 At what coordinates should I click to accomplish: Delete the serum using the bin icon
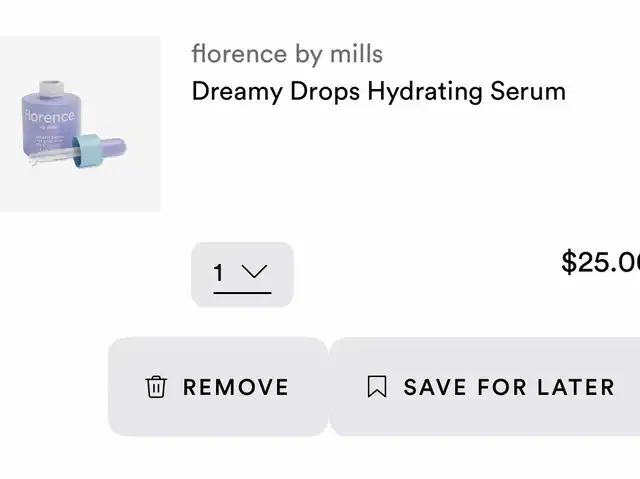(156, 387)
